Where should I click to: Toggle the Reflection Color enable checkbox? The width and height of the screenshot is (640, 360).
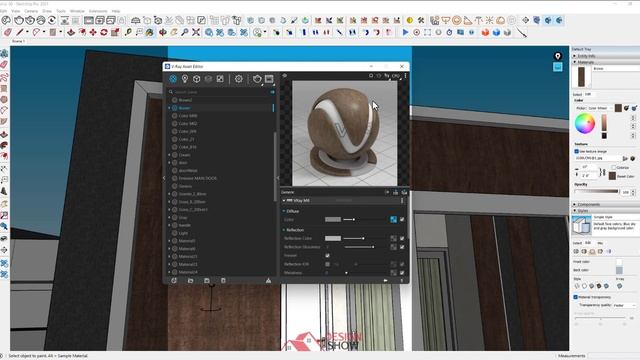[x=402, y=238]
